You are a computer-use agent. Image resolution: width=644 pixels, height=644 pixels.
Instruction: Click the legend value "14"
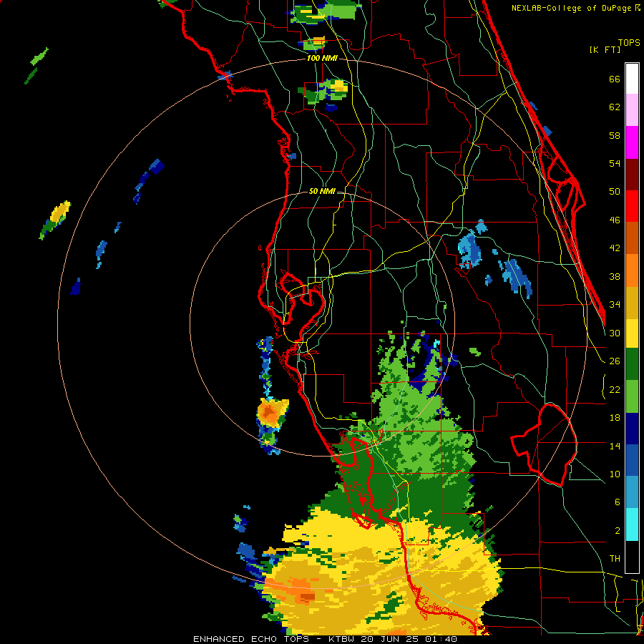tap(615, 446)
